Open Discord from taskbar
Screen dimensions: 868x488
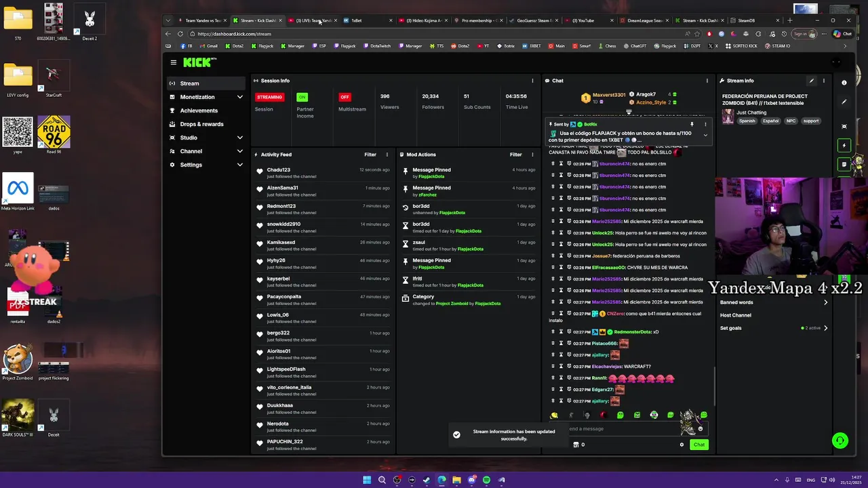click(472, 480)
